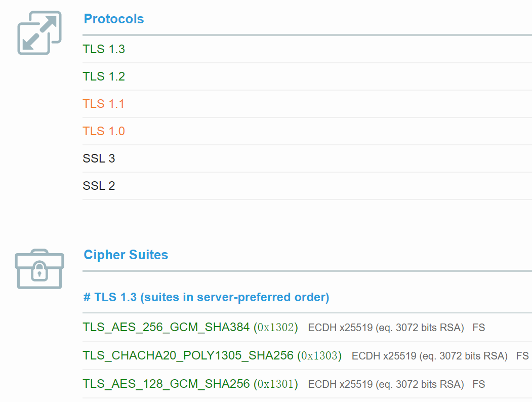Click the Protocols section heading
532x402 pixels.
click(113, 19)
